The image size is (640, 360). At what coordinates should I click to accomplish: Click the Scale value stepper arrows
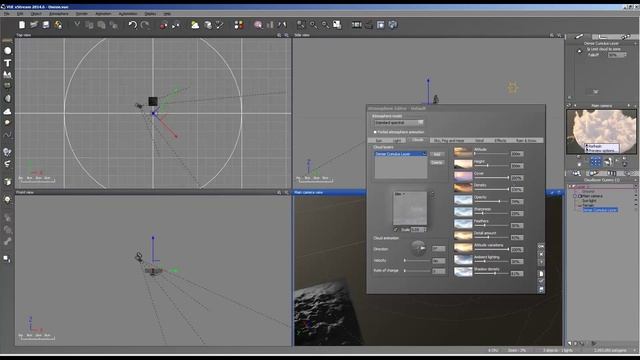(425, 230)
